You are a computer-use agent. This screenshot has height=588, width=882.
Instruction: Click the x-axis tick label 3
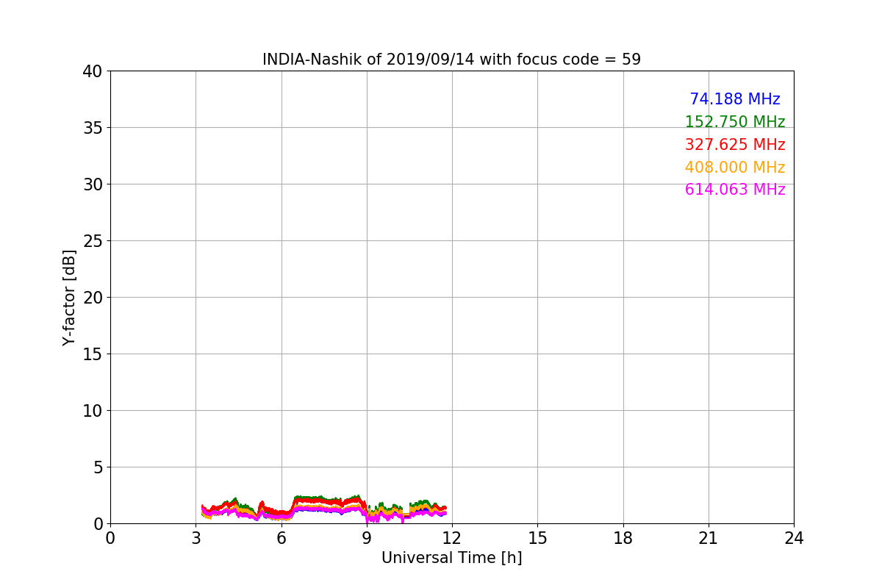coord(196,538)
